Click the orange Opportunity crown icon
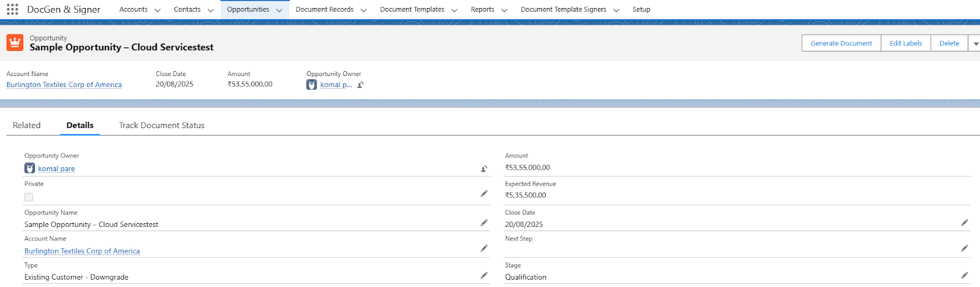The image size is (980, 287). tap(15, 42)
